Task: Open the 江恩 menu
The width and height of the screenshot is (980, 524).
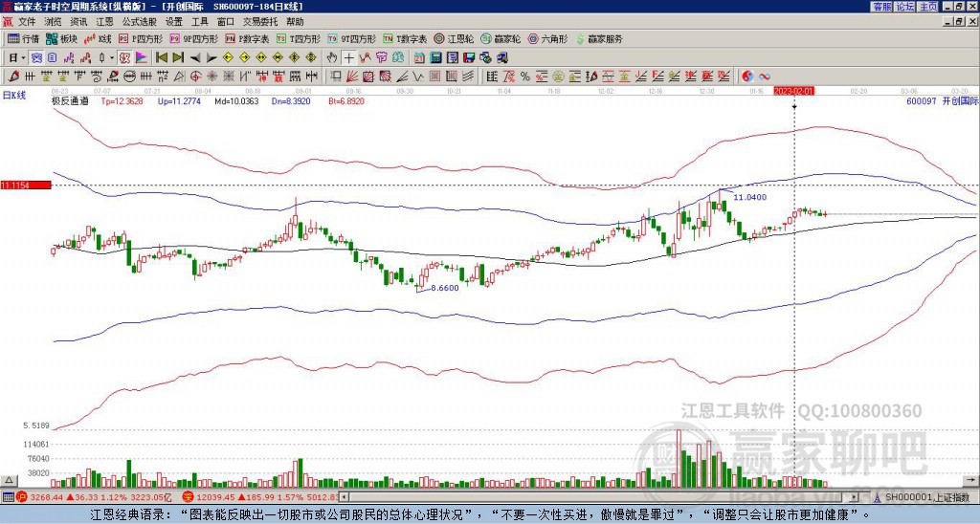Action: [105, 22]
